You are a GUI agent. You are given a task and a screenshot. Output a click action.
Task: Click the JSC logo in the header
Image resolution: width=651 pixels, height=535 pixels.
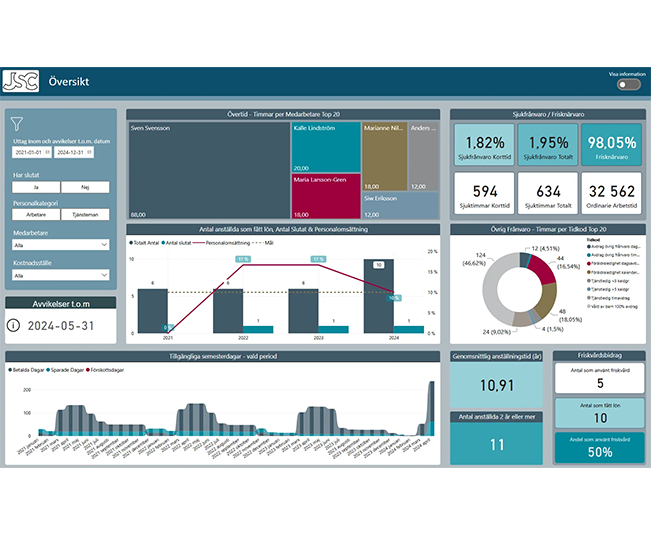tap(21, 81)
